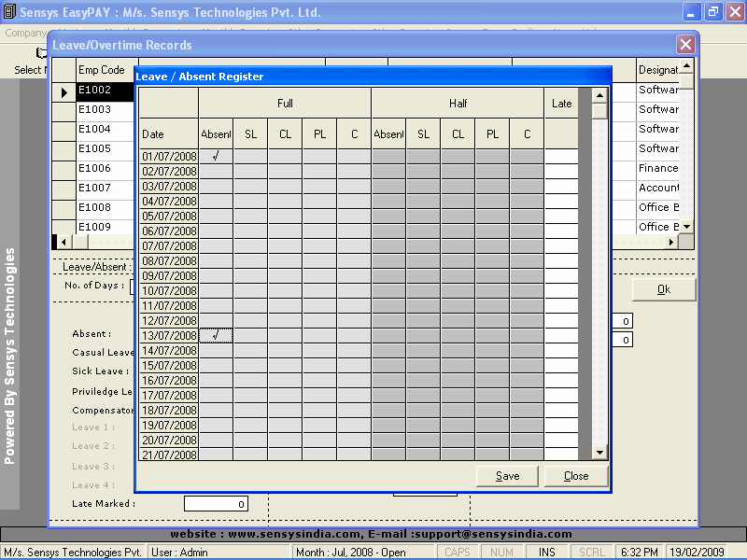Mark Full SL for 18/07/2008
The height and width of the screenshot is (560, 747).
[x=250, y=410]
